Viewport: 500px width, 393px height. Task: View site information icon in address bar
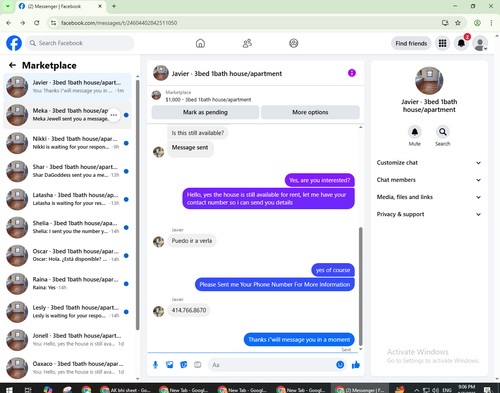53,23
